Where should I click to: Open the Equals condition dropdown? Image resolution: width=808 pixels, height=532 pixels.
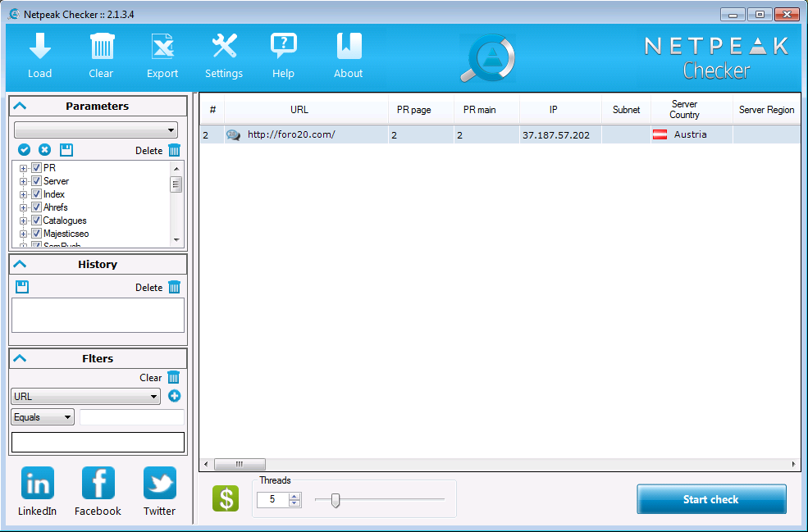(43, 417)
